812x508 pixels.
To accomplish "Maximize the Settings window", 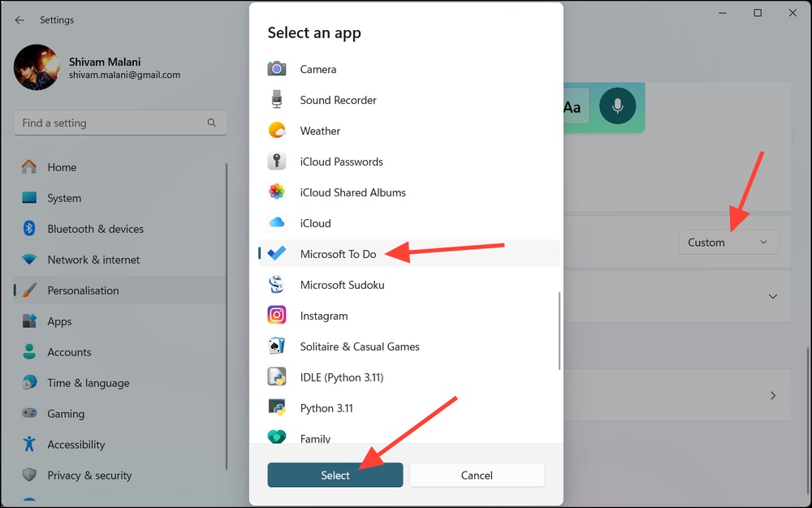I will coord(758,13).
